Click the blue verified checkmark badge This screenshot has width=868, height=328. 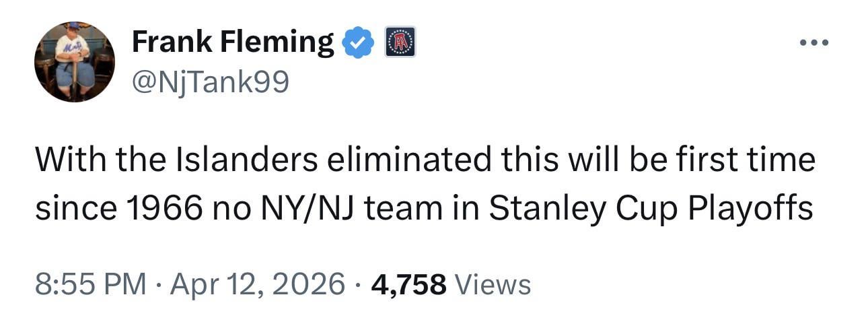357,44
